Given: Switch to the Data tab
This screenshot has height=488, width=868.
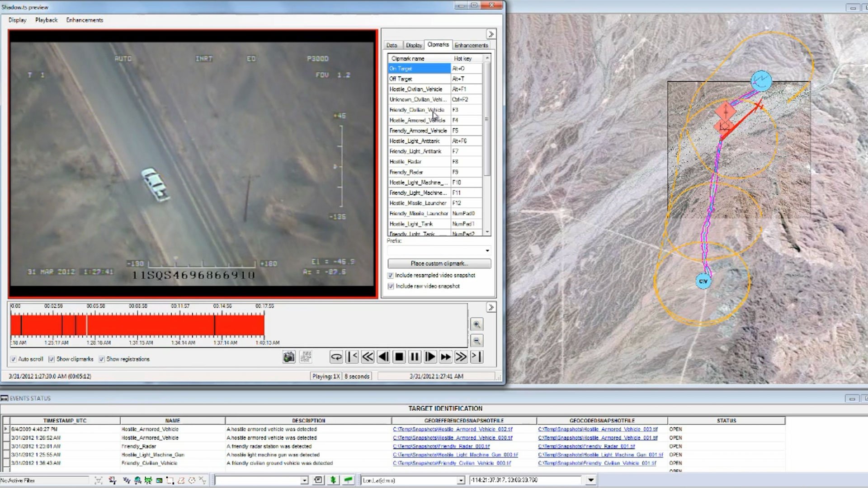Looking at the screenshot, I should 392,45.
